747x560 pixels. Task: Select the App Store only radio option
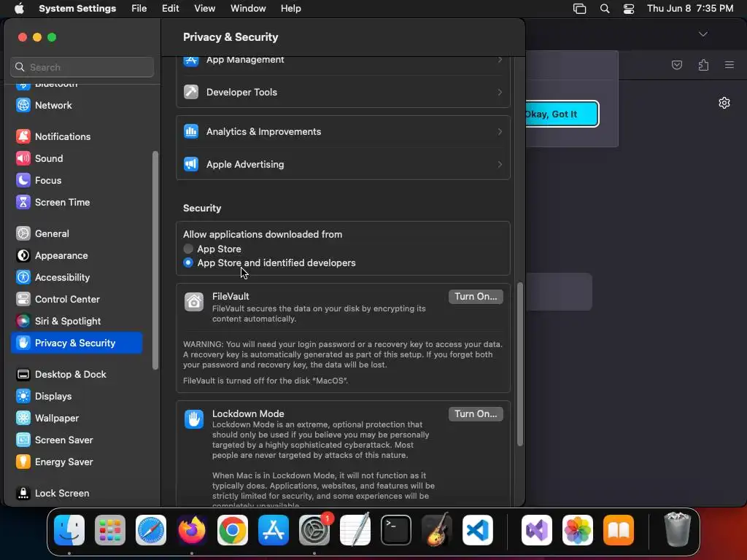(188, 249)
